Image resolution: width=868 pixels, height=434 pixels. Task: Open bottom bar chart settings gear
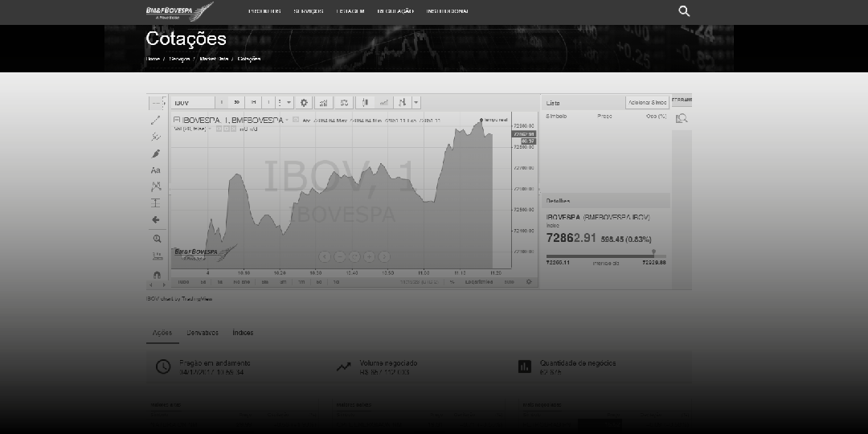point(529,282)
